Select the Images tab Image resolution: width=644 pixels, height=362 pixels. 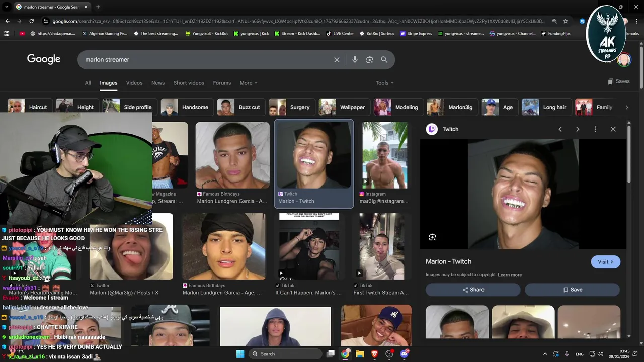point(108,83)
